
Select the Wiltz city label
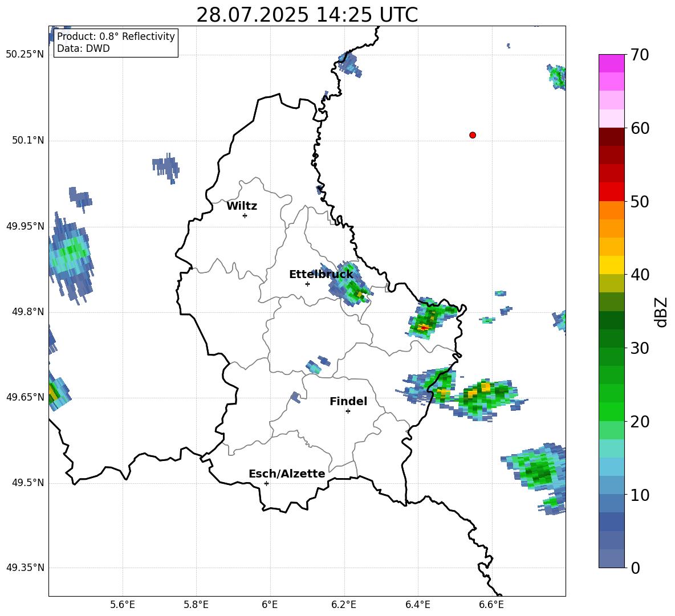(x=242, y=206)
